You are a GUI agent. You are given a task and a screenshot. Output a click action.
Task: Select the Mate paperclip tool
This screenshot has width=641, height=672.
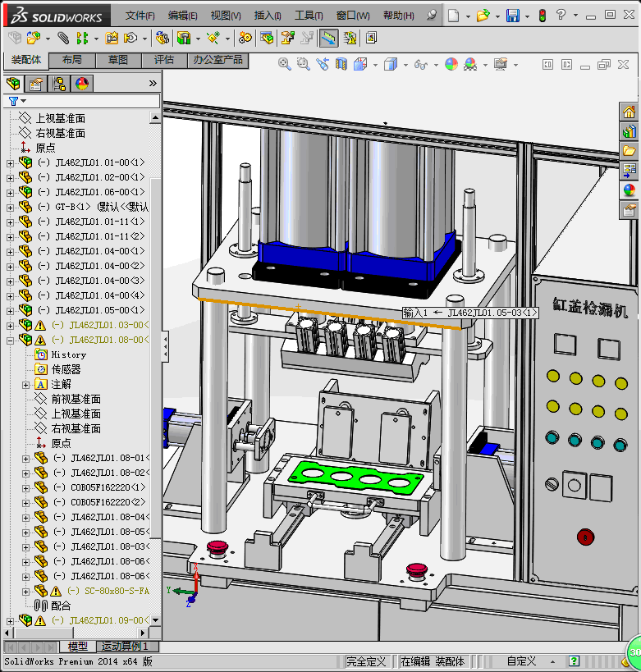[63, 38]
